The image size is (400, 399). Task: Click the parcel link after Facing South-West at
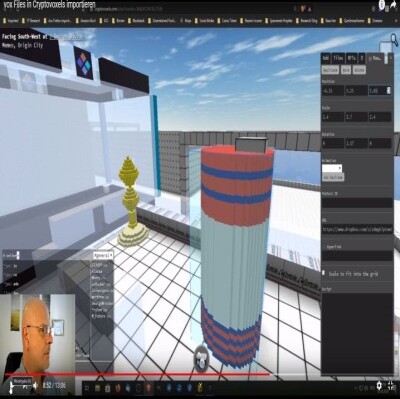66,36
